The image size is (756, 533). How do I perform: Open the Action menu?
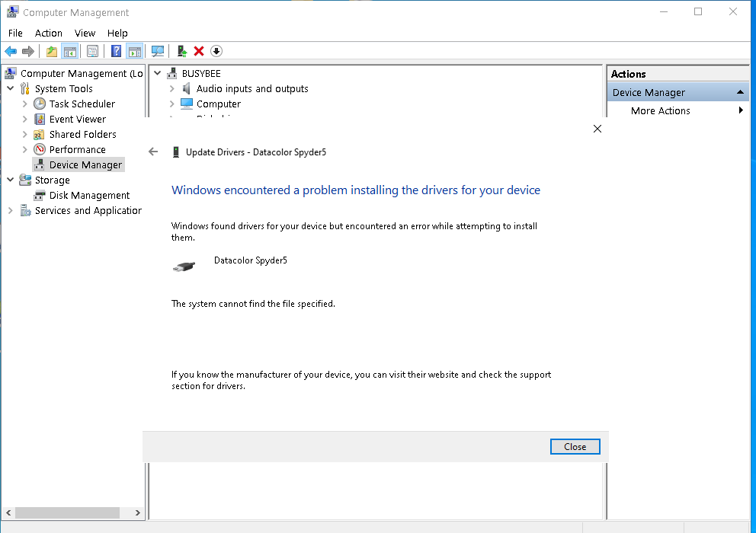coord(49,33)
